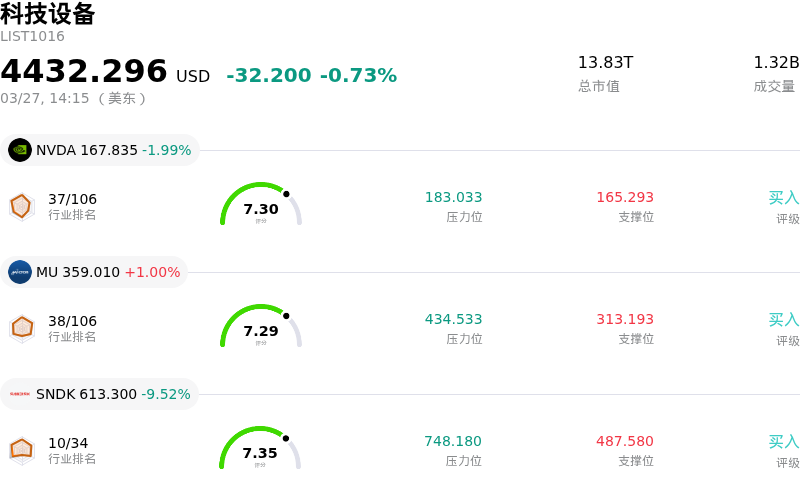Viewport: 800px width, 488px height.
Task: Click the SanDisk SNDK logo icon
Action: pyautogui.click(x=20, y=394)
